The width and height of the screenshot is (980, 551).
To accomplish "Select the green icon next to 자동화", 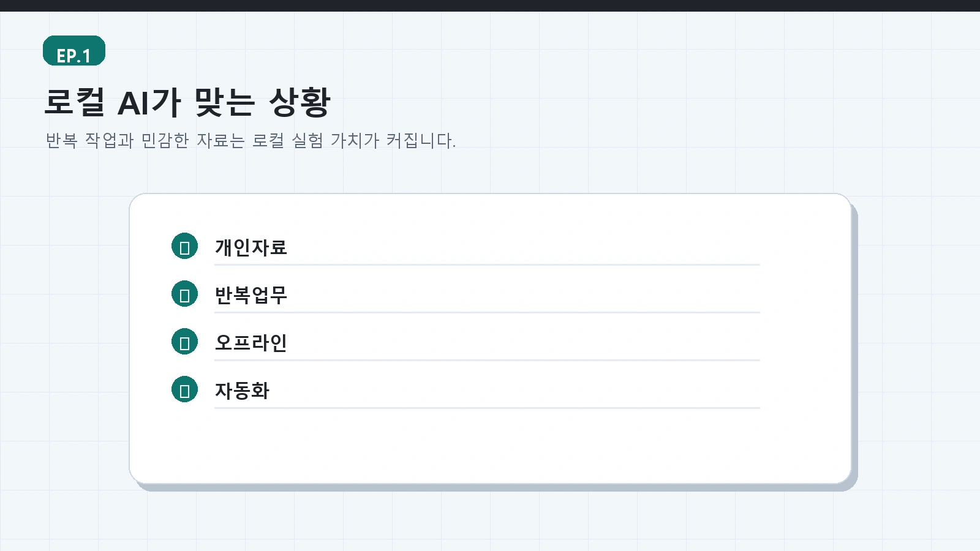I will pyautogui.click(x=184, y=389).
